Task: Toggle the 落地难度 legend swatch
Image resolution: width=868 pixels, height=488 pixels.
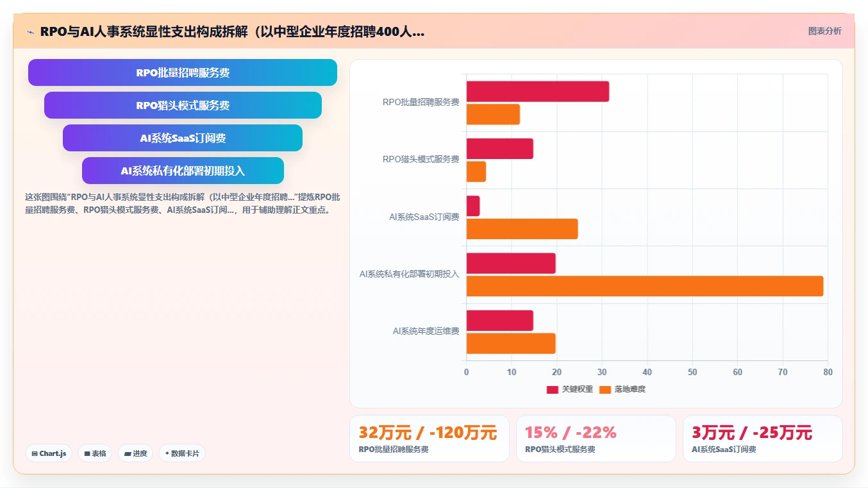Action: pos(605,389)
